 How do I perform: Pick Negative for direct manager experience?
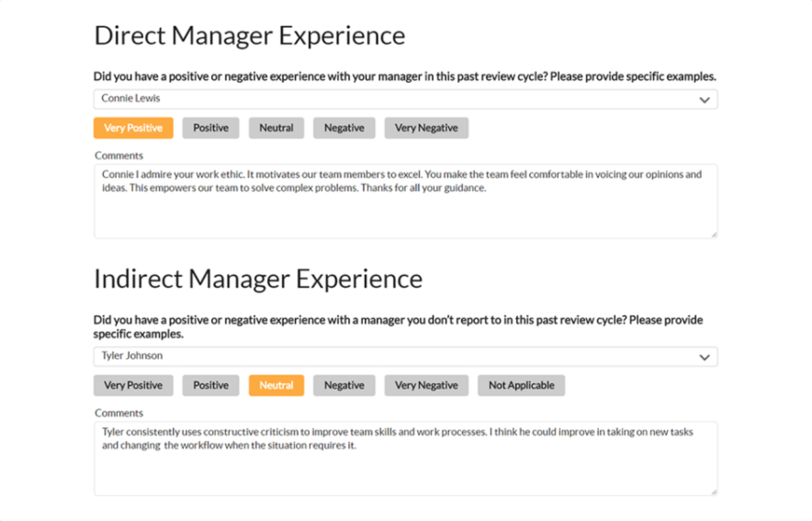click(x=344, y=128)
